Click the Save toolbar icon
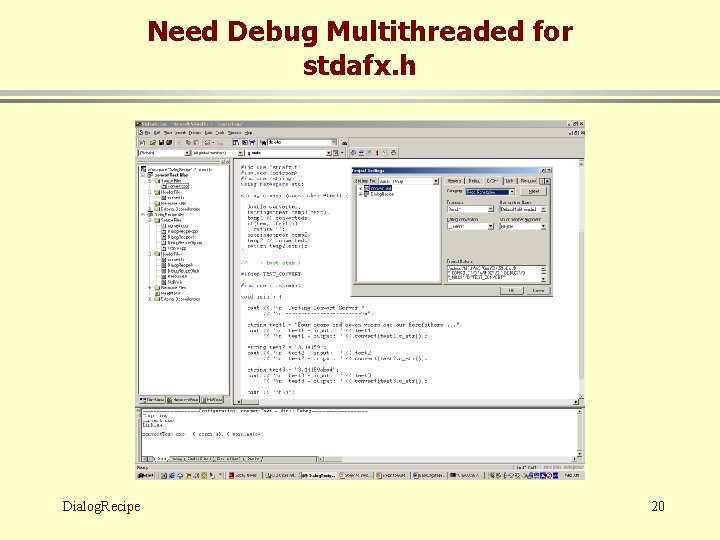720x540 pixels. [x=161, y=142]
